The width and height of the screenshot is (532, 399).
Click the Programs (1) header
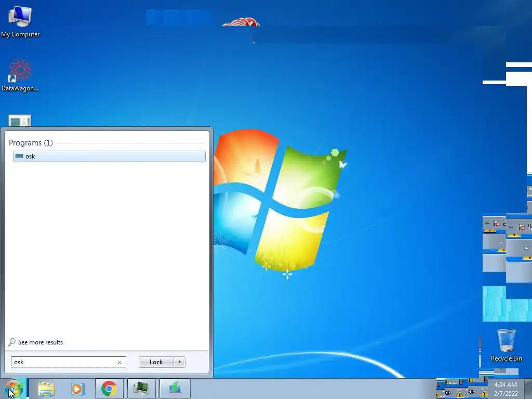pos(31,143)
